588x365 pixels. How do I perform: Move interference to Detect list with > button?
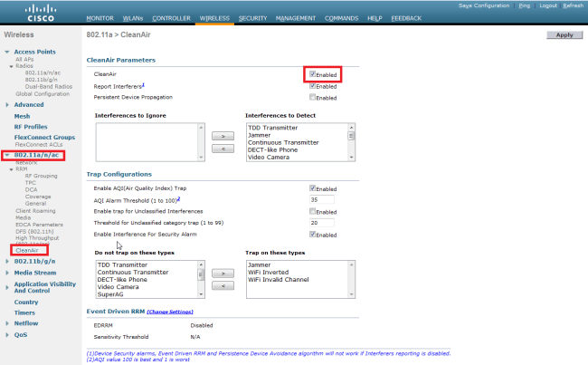[x=223, y=136]
